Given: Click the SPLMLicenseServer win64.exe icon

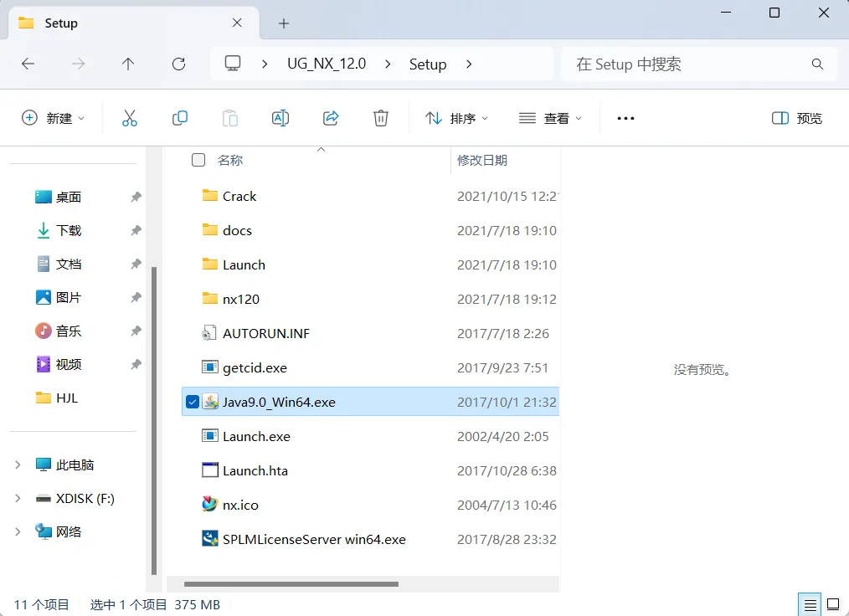Looking at the screenshot, I should [210, 539].
